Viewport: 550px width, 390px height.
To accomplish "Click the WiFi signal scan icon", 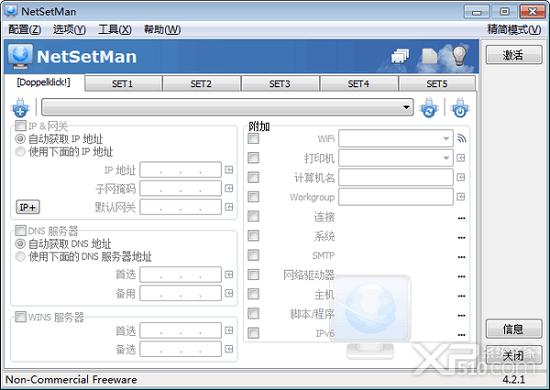I will coord(462,139).
